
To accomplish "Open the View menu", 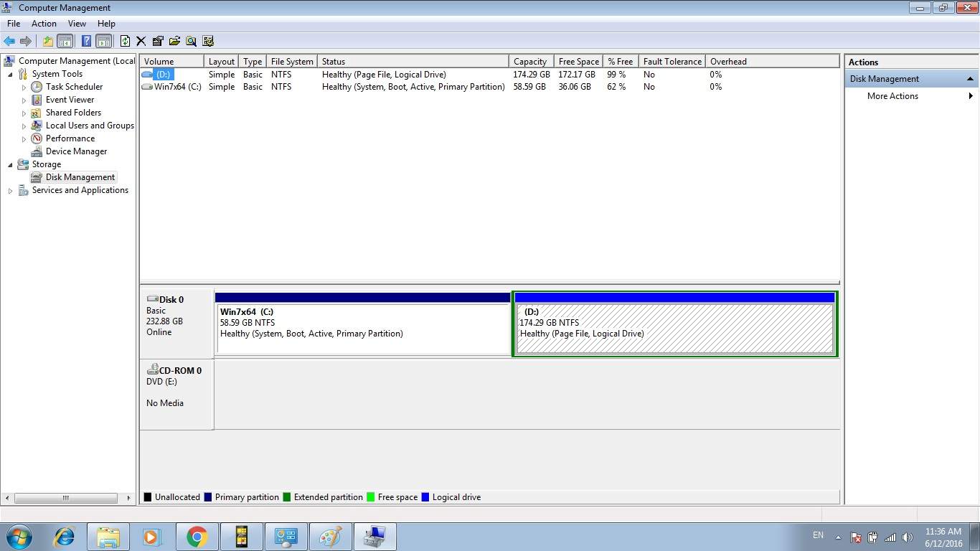I will (77, 24).
